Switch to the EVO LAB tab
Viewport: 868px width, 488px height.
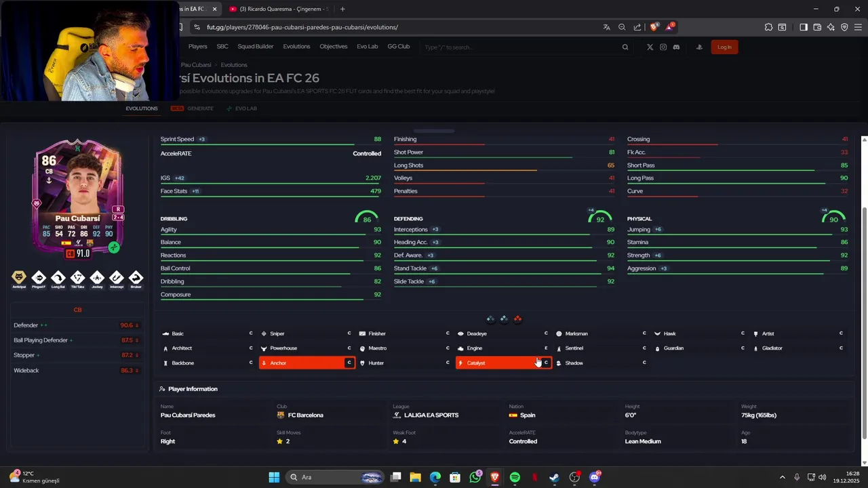242,108
